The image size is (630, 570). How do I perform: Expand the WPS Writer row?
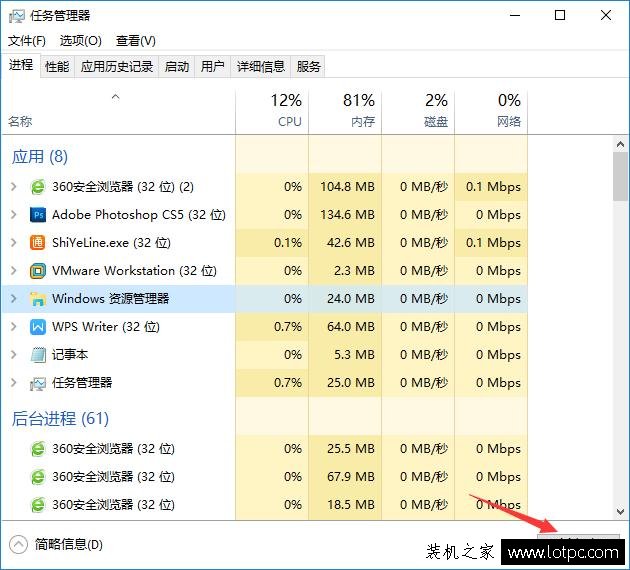click(14, 327)
